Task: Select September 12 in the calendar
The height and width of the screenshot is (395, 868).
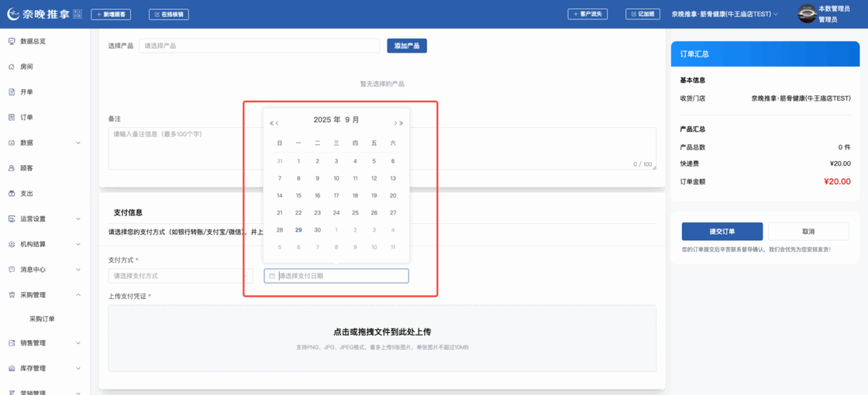Action: tap(374, 178)
